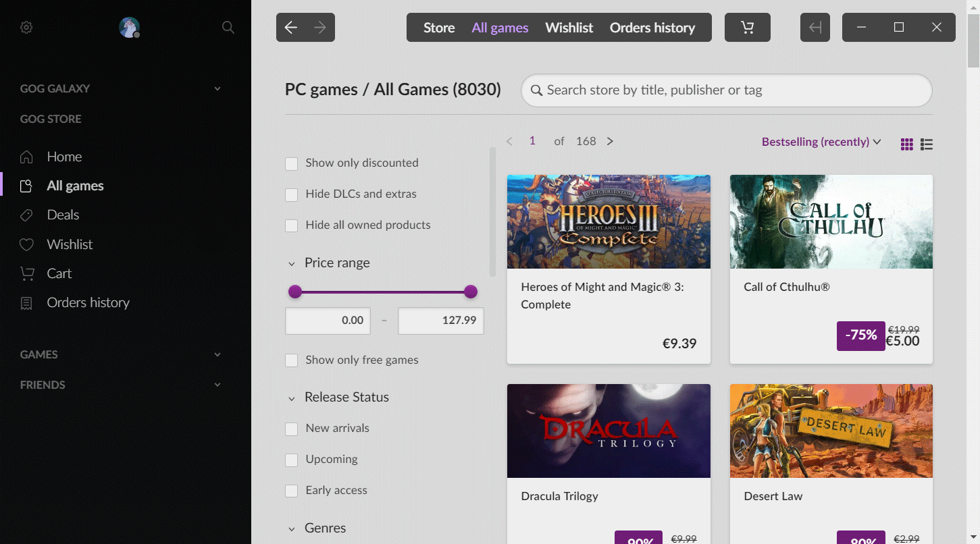Screen dimensions: 980x544
Task: Go forward with the right arrow button
Action: coord(320,28)
